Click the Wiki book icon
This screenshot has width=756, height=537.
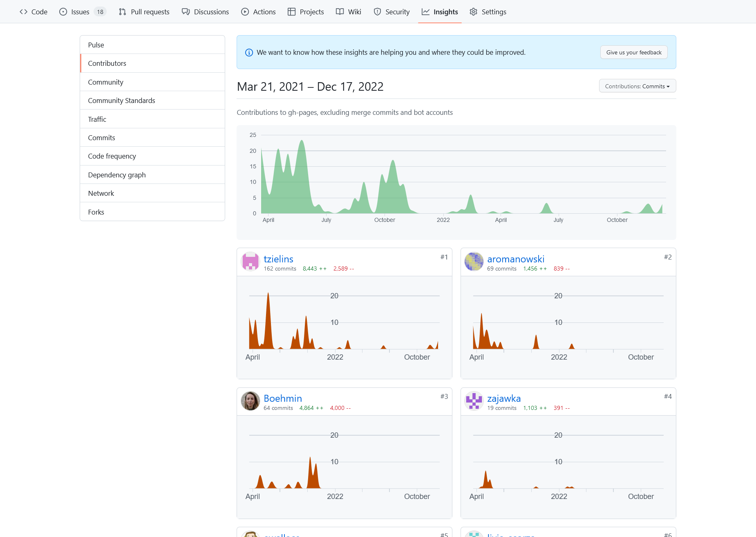(x=340, y=12)
